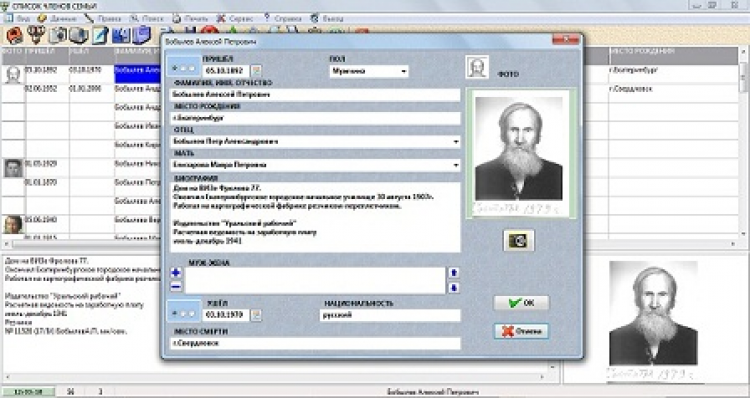
Task: Click the НАЦИОНАЛЬНОСТЬ input field
Action: (x=390, y=315)
